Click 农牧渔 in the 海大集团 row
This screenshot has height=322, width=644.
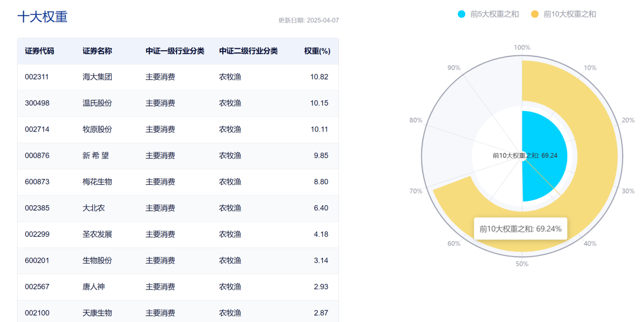point(230,77)
